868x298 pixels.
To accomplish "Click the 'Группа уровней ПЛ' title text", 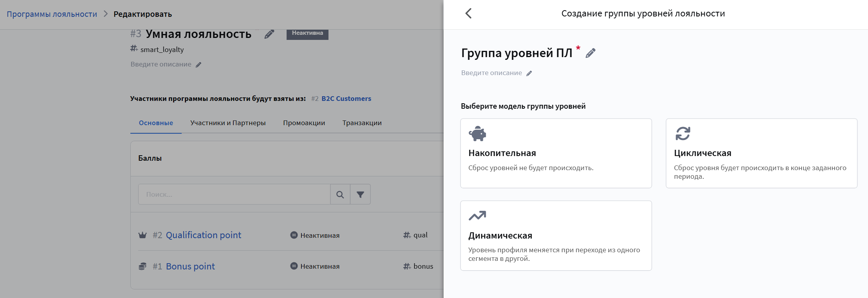I will pyautogui.click(x=517, y=53).
